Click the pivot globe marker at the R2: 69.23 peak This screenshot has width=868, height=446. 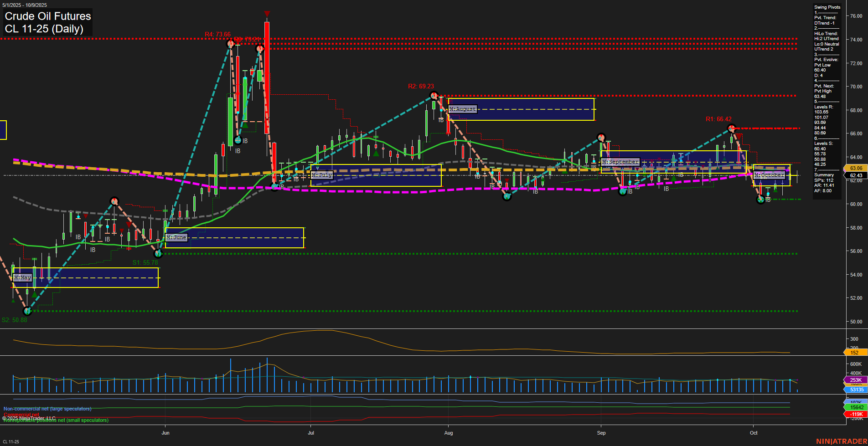[434, 95]
